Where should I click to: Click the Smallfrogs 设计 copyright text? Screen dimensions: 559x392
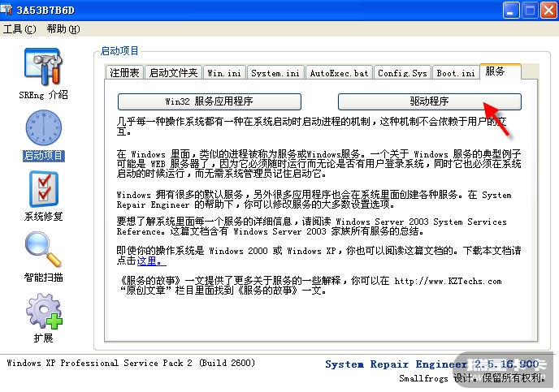[x=472, y=377]
